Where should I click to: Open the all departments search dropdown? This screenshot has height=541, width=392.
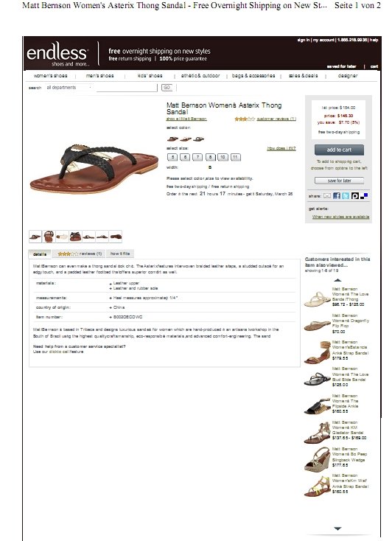pos(69,88)
